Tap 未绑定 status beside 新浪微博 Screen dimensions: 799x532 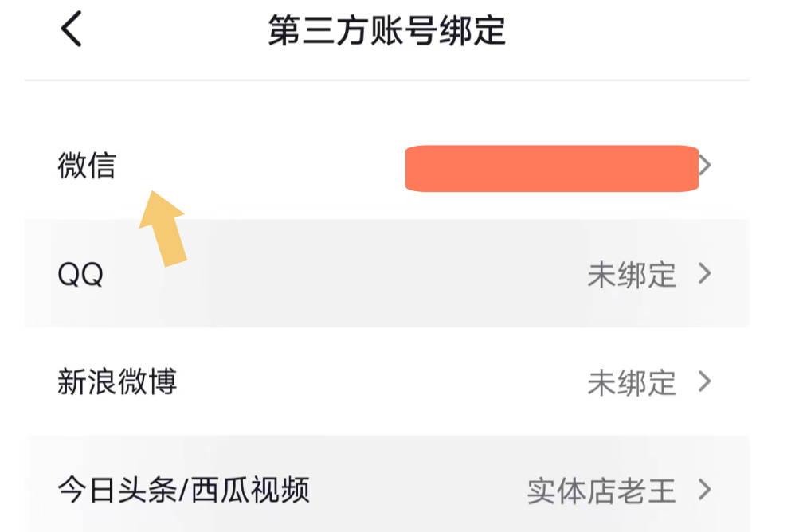632,383
